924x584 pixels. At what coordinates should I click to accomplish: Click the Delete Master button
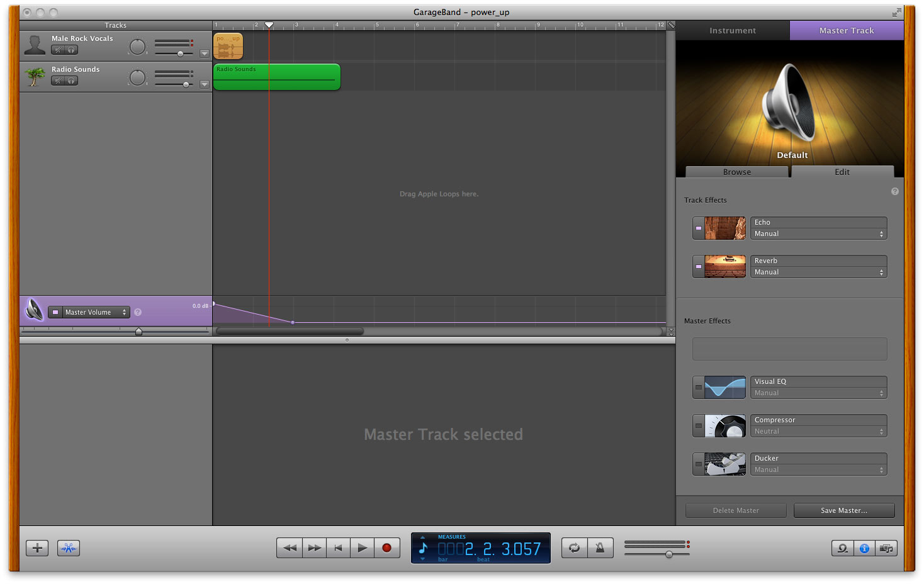[x=736, y=510]
